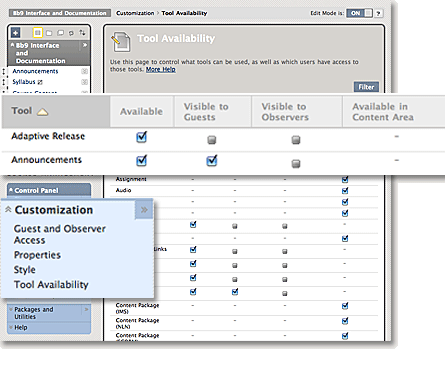Click the question mark help icon

pyautogui.click(x=378, y=13)
